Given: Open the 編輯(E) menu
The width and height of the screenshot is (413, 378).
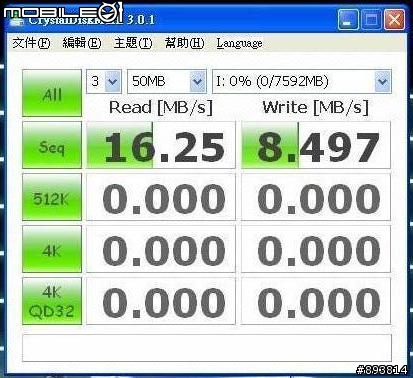Looking at the screenshot, I should click(x=82, y=43).
